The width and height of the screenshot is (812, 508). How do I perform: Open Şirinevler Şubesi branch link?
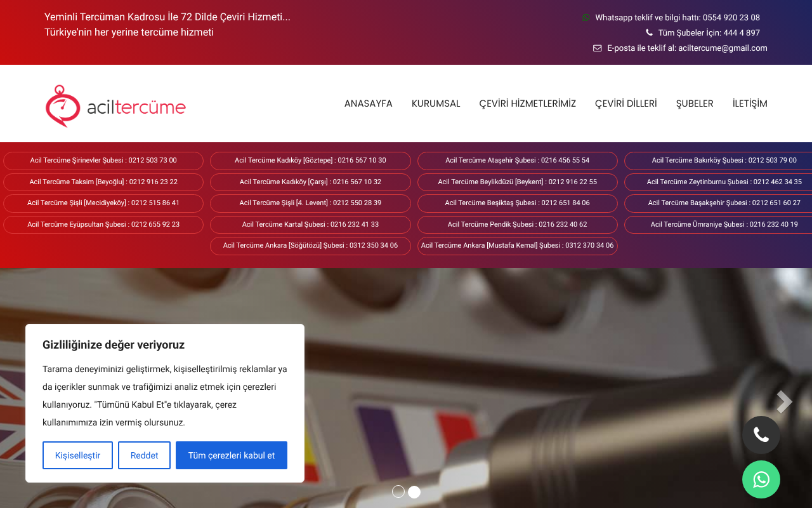pyautogui.click(x=103, y=161)
